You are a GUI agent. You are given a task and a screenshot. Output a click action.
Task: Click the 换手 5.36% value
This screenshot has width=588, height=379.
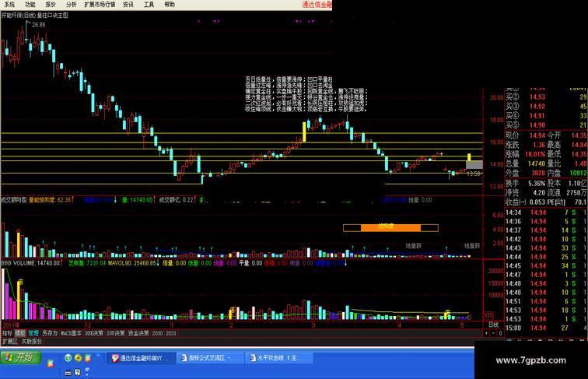pyautogui.click(x=537, y=184)
